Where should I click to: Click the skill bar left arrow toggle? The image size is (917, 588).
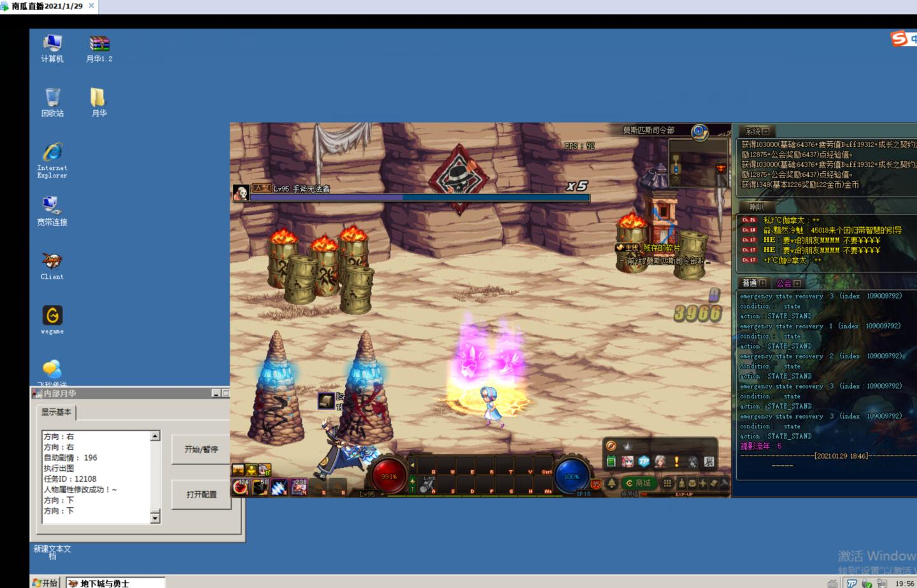tap(411, 466)
